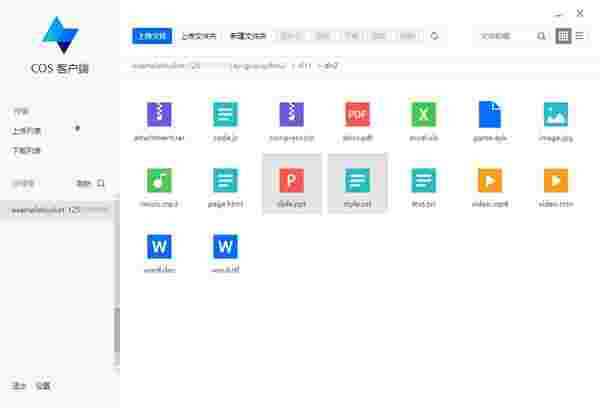The image size is (600, 408).
Task: Select the page.html file icon
Action: [225, 180]
